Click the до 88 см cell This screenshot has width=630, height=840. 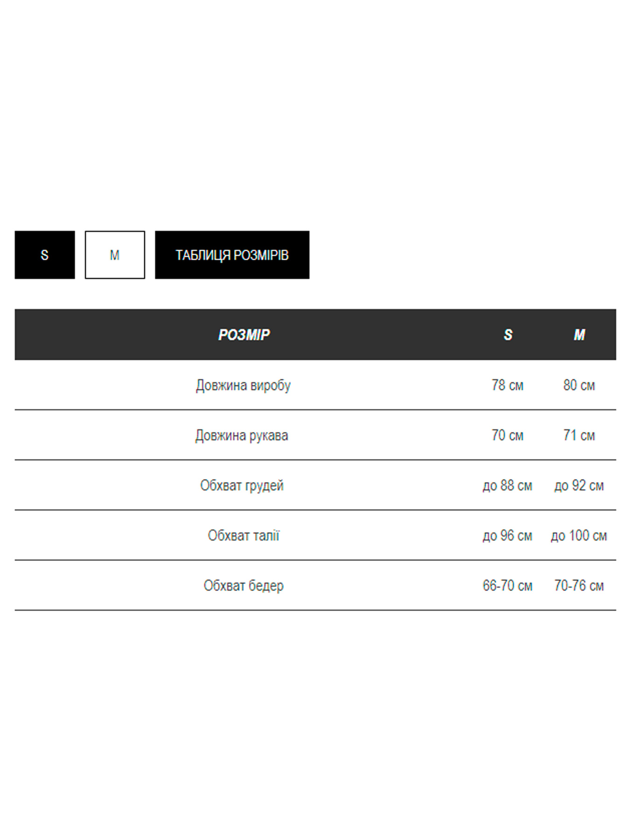pyautogui.click(x=507, y=485)
